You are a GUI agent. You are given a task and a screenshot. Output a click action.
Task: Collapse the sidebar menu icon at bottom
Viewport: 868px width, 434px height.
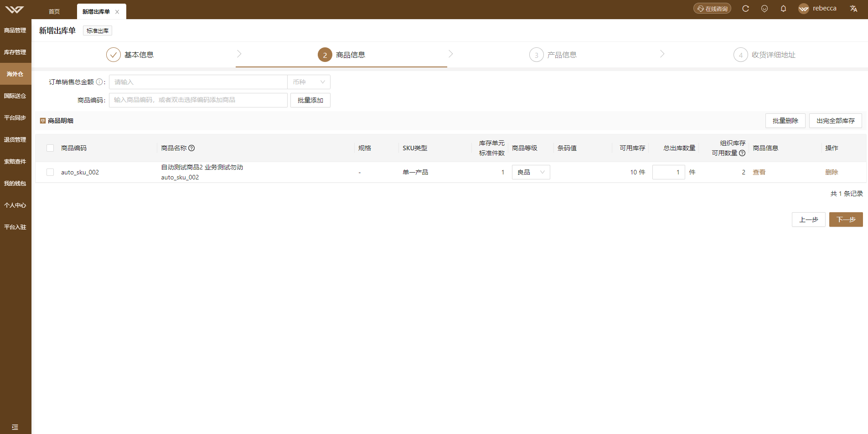[15, 427]
